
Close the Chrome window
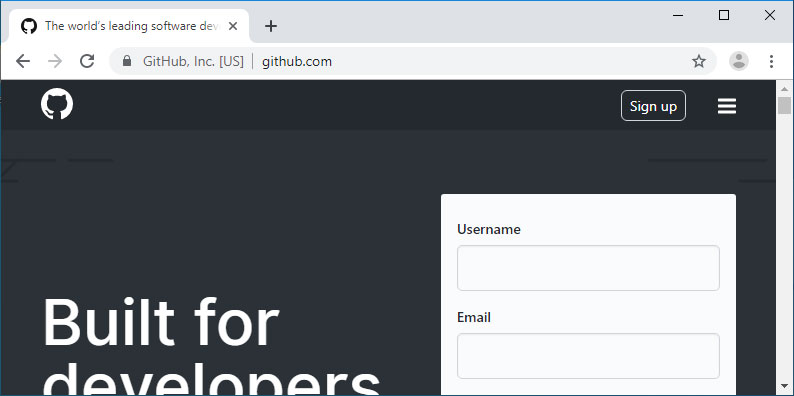click(x=770, y=15)
